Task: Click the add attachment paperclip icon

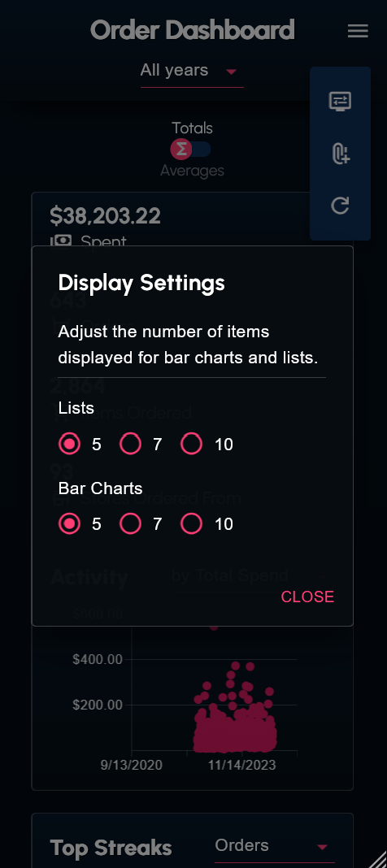Action: pyautogui.click(x=340, y=154)
